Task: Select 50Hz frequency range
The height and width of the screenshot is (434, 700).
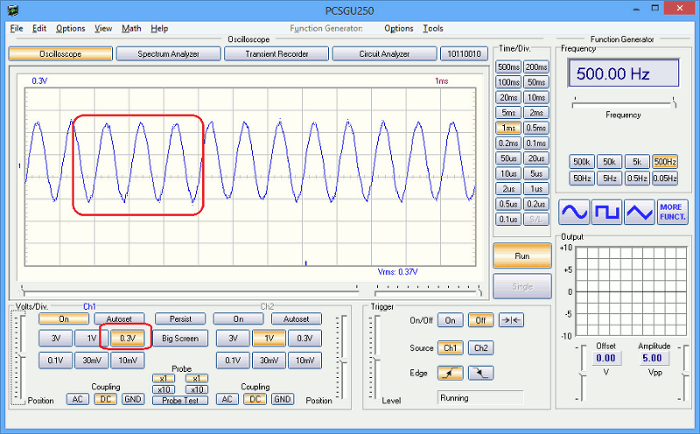Action: pyautogui.click(x=582, y=179)
